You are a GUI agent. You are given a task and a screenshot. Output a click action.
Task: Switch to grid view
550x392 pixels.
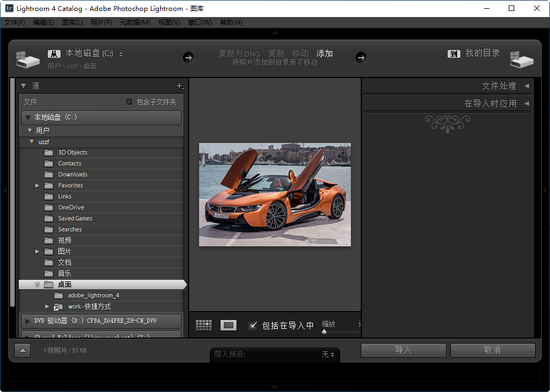(204, 325)
